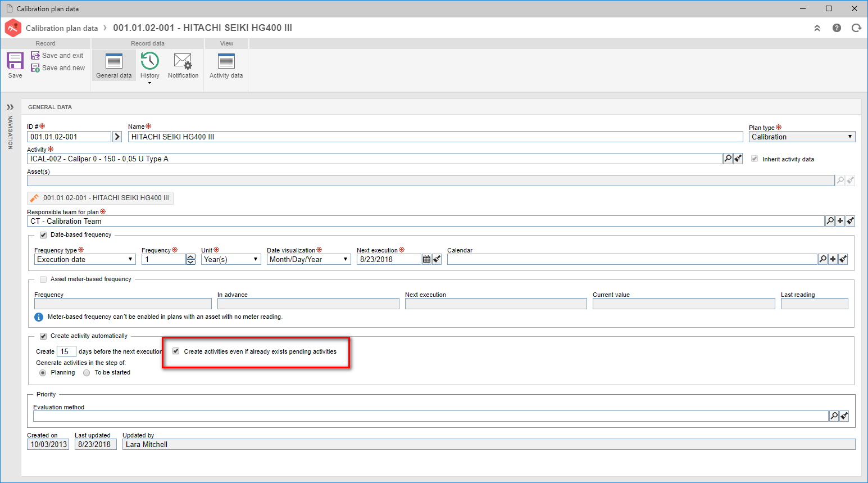
Task: Click the Updated by Lara Mitchell field
Action: click(489, 444)
